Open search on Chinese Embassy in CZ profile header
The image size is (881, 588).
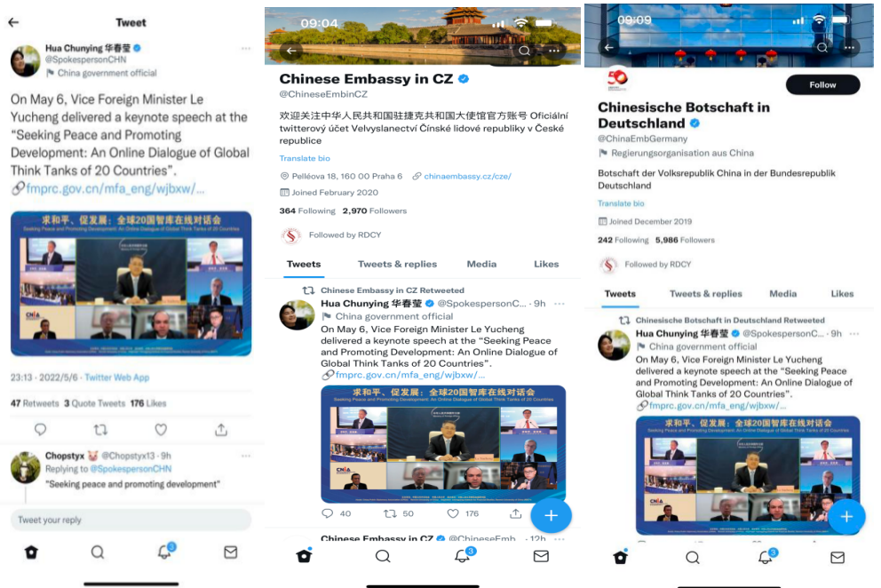(524, 51)
